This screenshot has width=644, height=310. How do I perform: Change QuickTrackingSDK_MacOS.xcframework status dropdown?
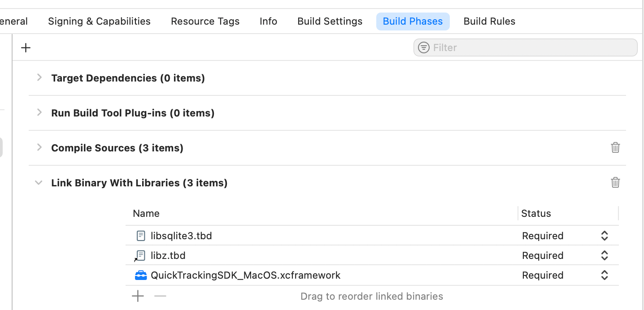604,275
